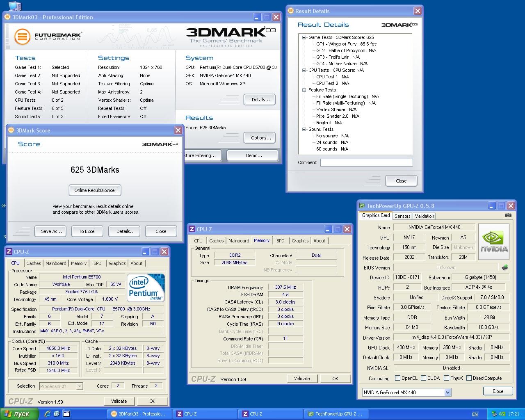Open Mainboard tab in CPU-Z CPU window

coord(56,263)
